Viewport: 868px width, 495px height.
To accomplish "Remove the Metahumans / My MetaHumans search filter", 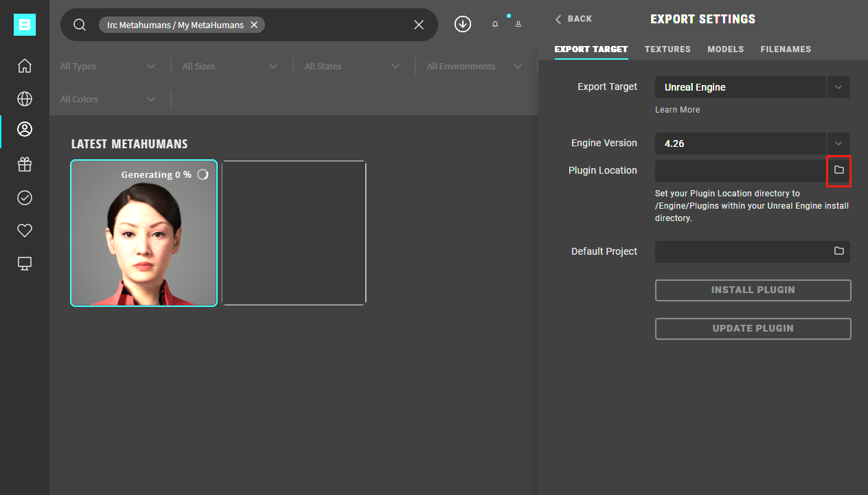I will coord(254,25).
